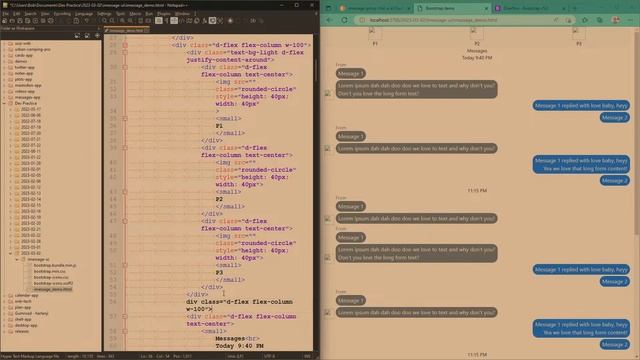Toggle Show All Characters toolbar icon
Screen dimensions: 640x360
(x=167, y=20)
